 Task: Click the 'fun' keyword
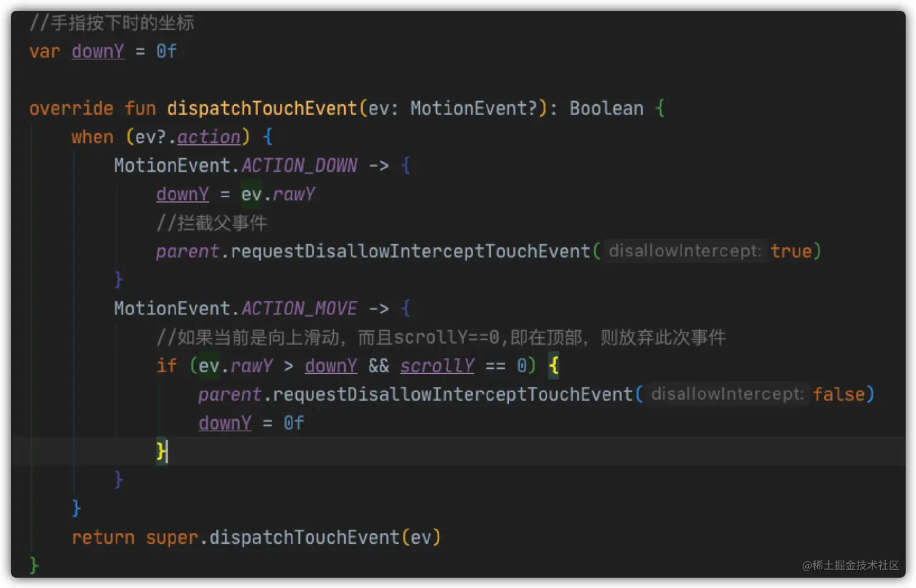tap(140, 108)
